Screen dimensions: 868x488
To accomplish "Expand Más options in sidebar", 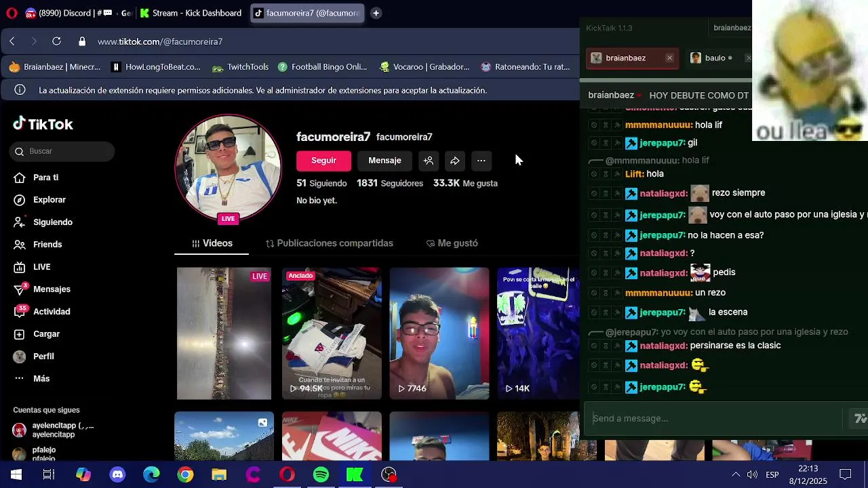I will coord(41,379).
